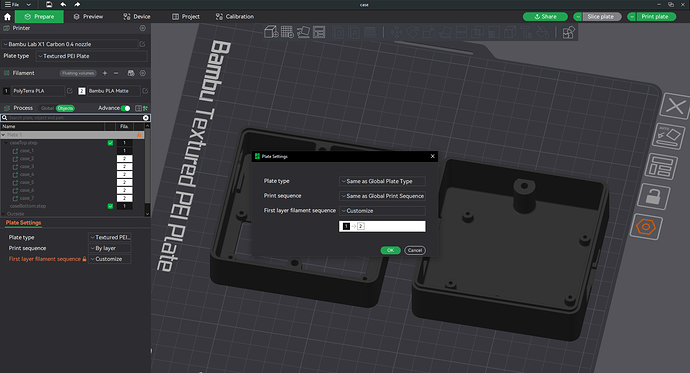Click the Add plate grid icon
Image resolution: width=690 pixels, height=373 pixels.
point(287,32)
